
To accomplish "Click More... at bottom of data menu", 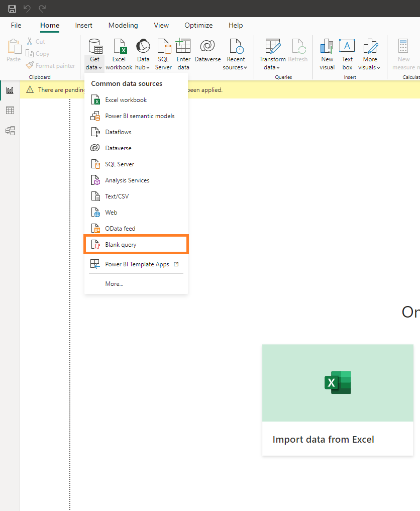I will 136,284.
